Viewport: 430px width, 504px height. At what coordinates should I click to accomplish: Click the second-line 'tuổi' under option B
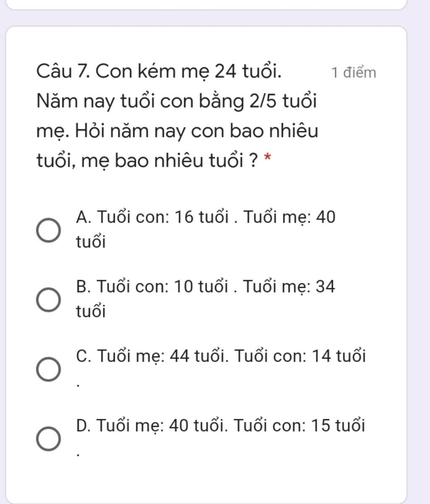coord(90,311)
